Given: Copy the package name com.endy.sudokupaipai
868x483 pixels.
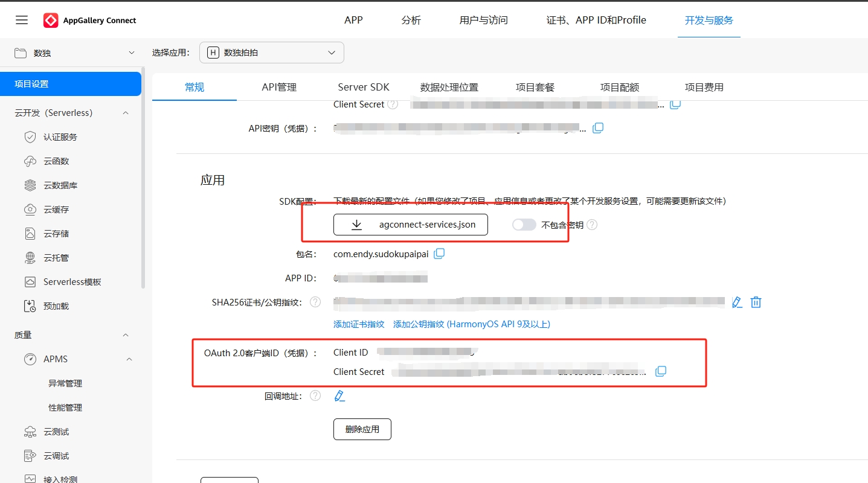Looking at the screenshot, I should (x=439, y=254).
